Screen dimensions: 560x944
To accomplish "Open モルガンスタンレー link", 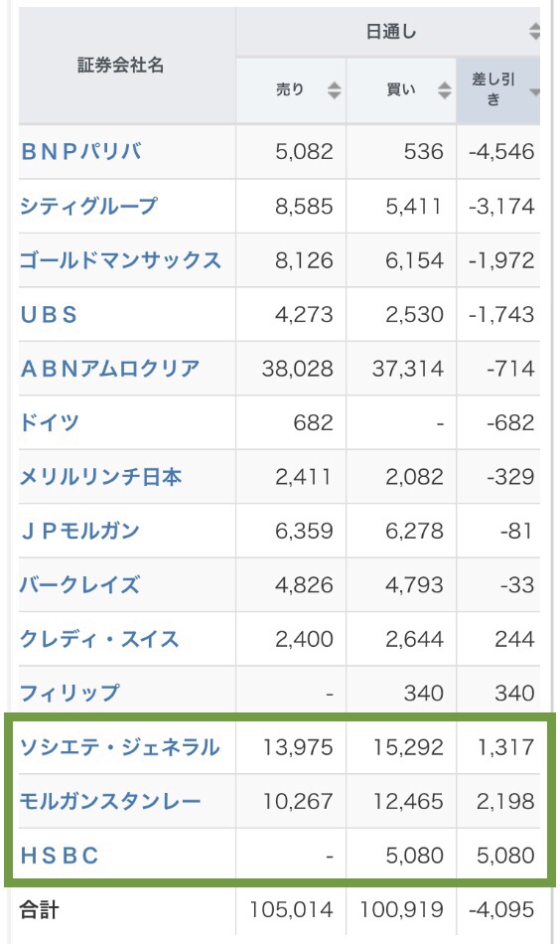I will coord(110,801).
